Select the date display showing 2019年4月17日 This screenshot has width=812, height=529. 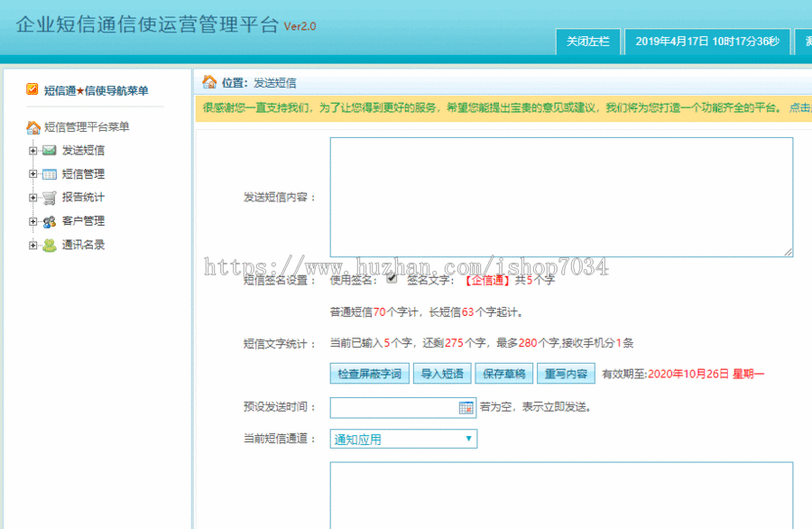(x=708, y=42)
